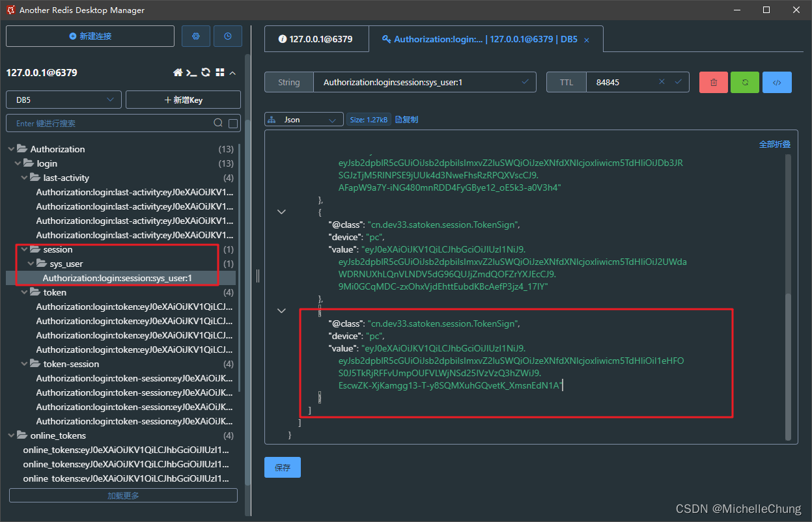This screenshot has width=812, height=522.
Task: Click the 复制 copy link
Action: click(407, 120)
